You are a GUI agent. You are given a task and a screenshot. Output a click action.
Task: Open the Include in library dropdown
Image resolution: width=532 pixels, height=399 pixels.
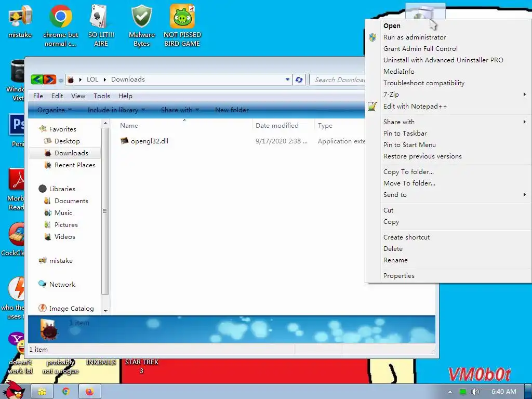(x=116, y=110)
